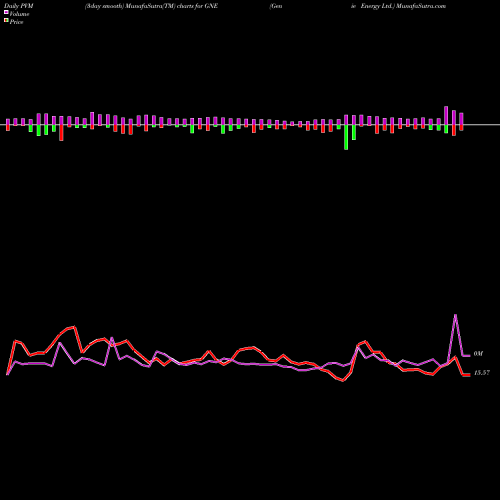Click the '0M' volume value label

478,354
